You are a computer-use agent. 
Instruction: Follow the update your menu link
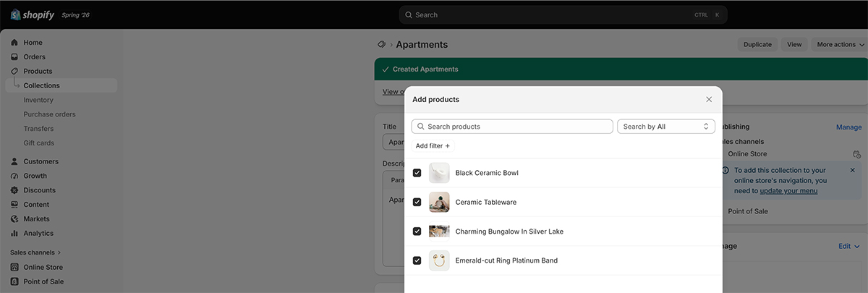coord(788,191)
